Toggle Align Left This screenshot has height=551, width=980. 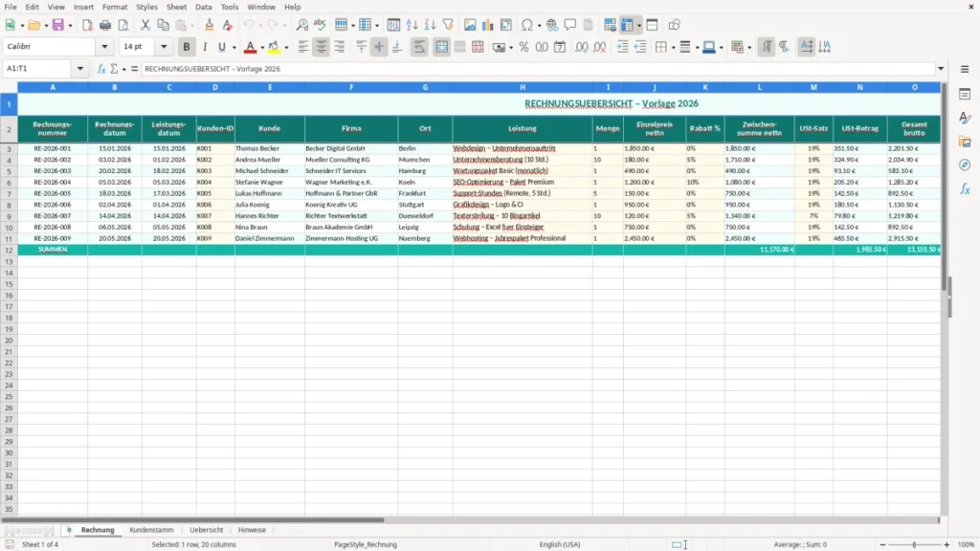(x=303, y=47)
